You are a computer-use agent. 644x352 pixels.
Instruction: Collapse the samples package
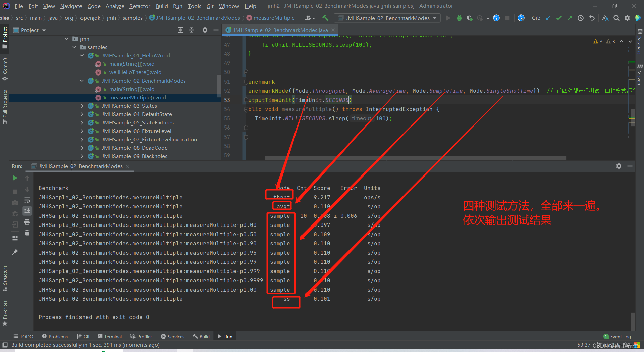pos(74,47)
